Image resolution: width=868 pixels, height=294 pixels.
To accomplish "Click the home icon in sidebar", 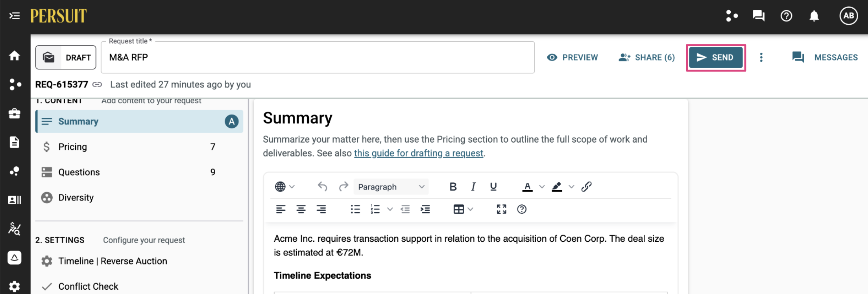I will [15, 55].
